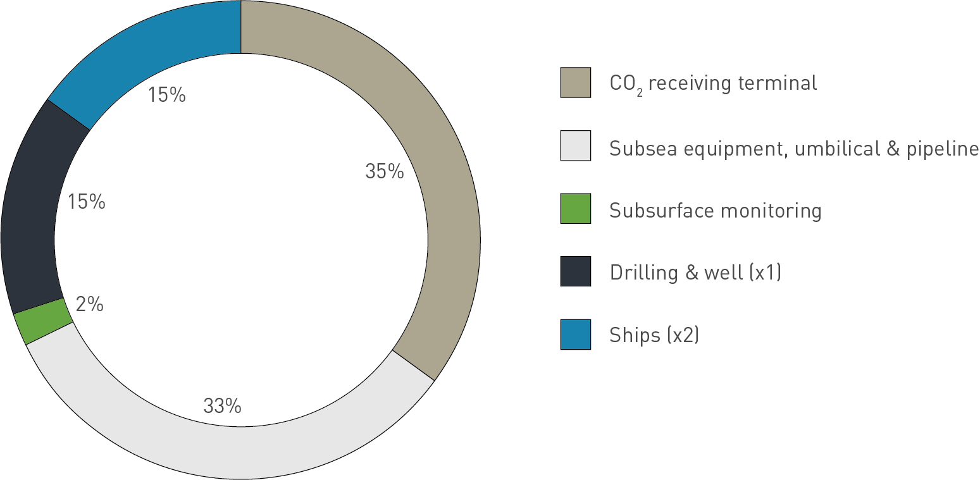The height and width of the screenshot is (480, 980).
Task: Select the "Drilling & well (x1)" legend label
Action: (x=695, y=273)
